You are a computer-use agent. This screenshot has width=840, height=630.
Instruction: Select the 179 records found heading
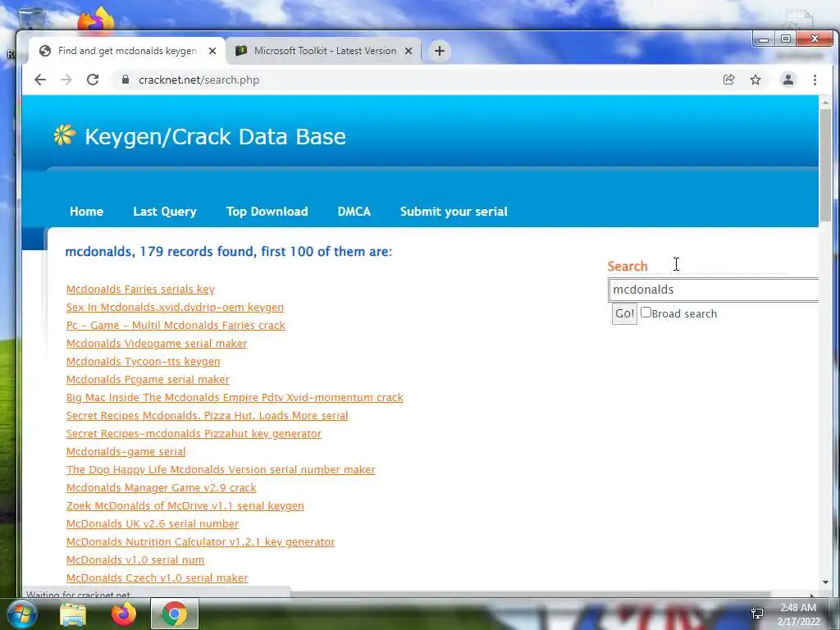228,252
